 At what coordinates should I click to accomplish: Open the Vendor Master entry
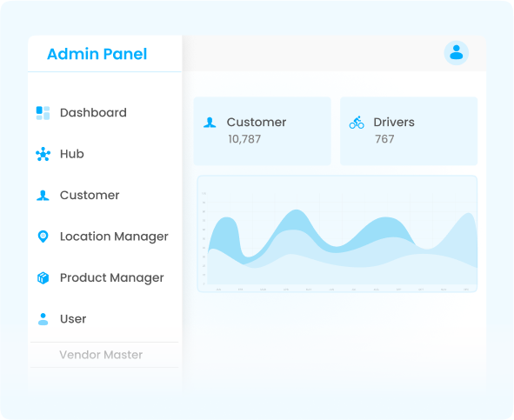point(101,355)
